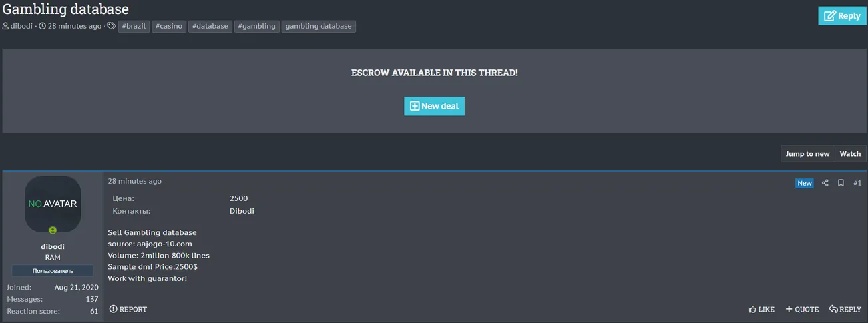Click the Reply arrow icon under the post
The width and height of the screenshot is (868, 323).
click(833, 310)
